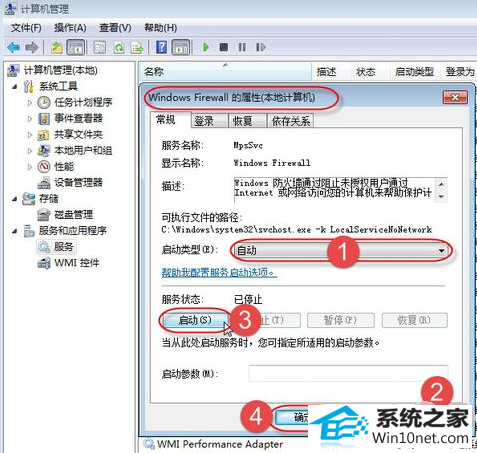Click the Properties sheet toolbar icon
The image size is (477, 453).
coord(100,48)
